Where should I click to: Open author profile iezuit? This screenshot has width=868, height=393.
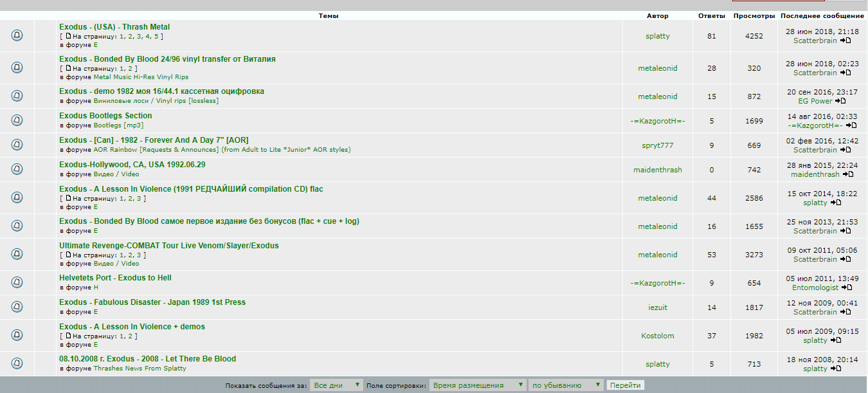(658, 307)
